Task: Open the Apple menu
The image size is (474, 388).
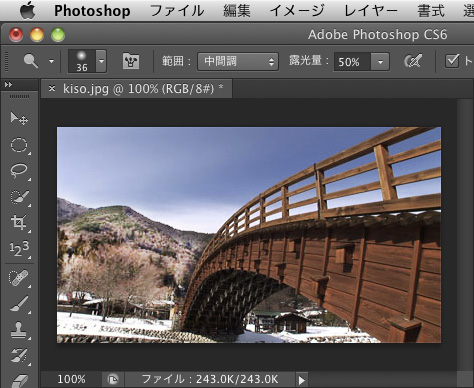Action: (27, 10)
